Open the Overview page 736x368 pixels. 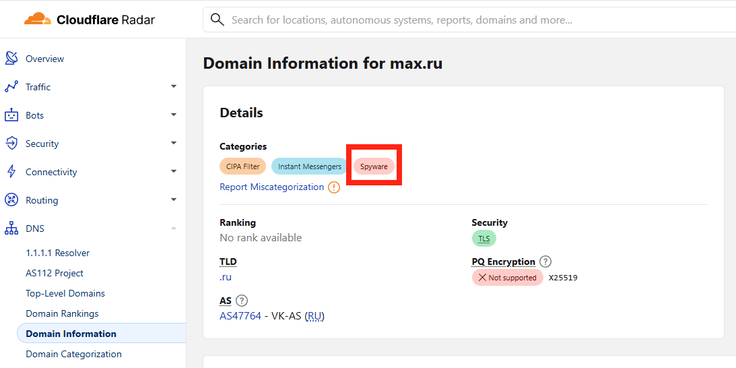point(45,59)
